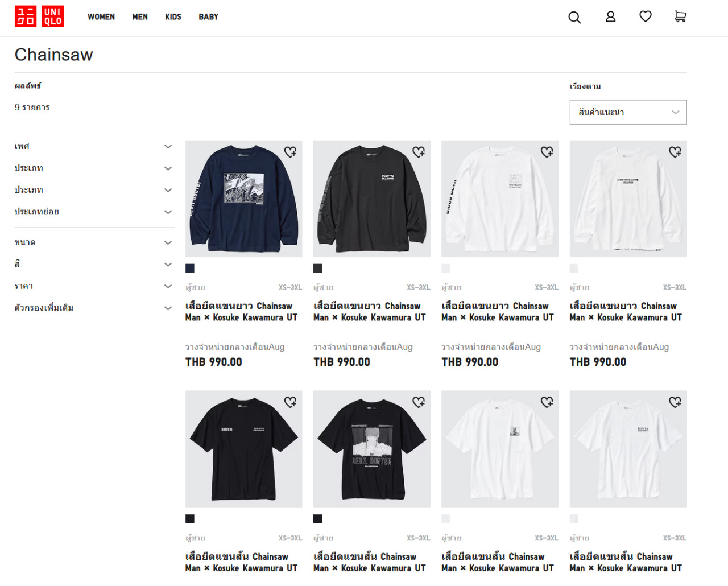This screenshot has height=586, width=728.
Task: Favorite the navy long-sleeve shirt via heart
Action: pyautogui.click(x=290, y=152)
